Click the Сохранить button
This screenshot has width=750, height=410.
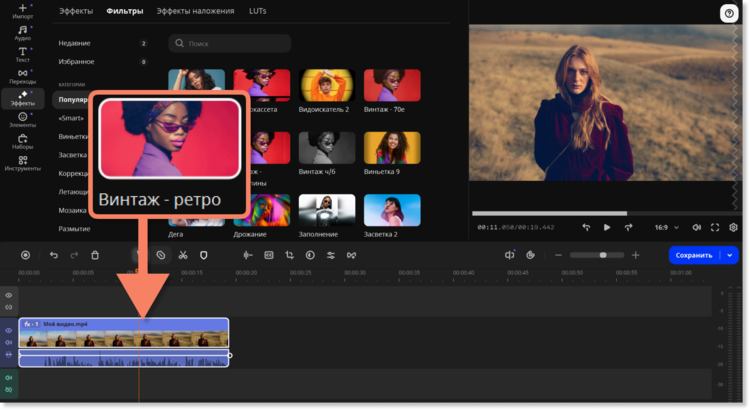click(693, 255)
